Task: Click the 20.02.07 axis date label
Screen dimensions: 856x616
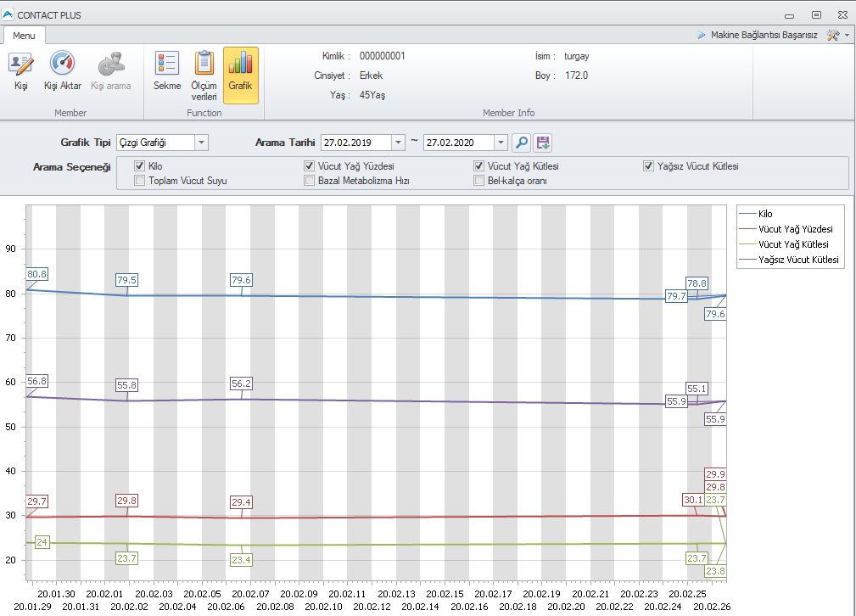Action: pos(250,594)
